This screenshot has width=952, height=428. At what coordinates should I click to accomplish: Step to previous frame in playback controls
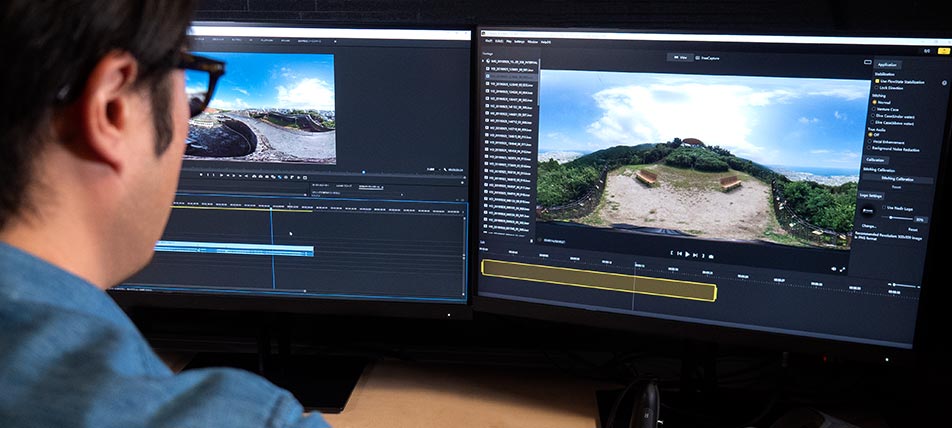coord(679,253)
